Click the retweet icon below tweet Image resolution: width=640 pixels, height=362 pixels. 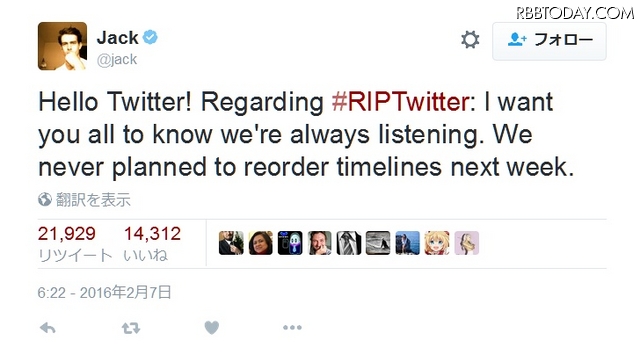pyautogui.click(x=131, y=328)
